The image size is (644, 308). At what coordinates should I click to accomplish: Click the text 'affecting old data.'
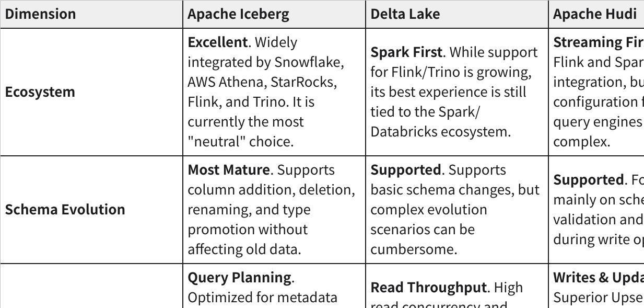pos(244,249)
